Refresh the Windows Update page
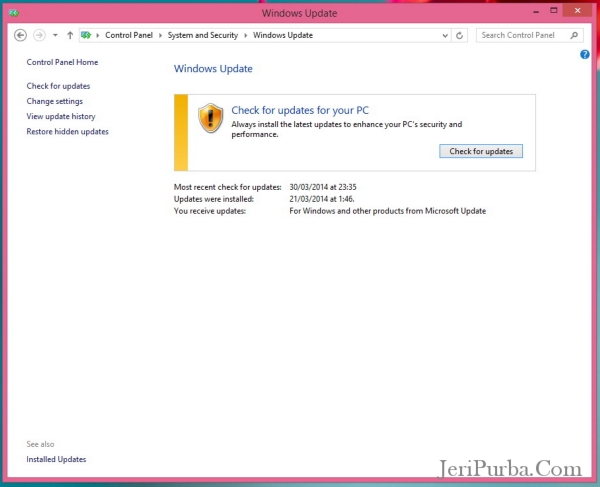 [460, 36]
